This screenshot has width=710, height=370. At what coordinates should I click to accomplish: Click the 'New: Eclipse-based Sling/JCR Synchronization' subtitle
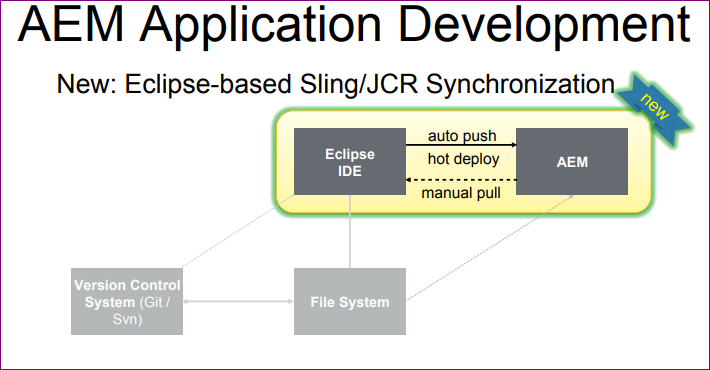pos(336,84)
